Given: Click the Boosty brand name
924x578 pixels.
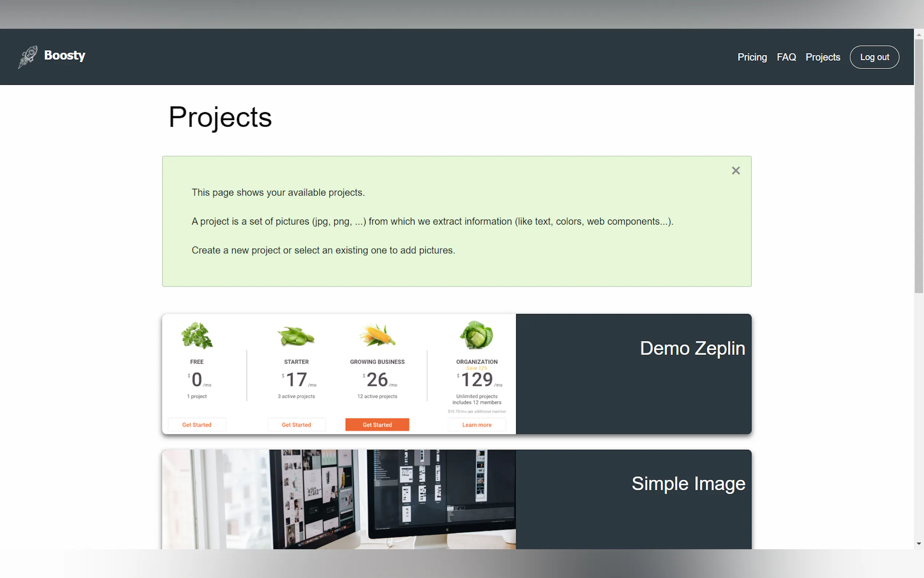Looking at the screenshot, I should (64, 56).
